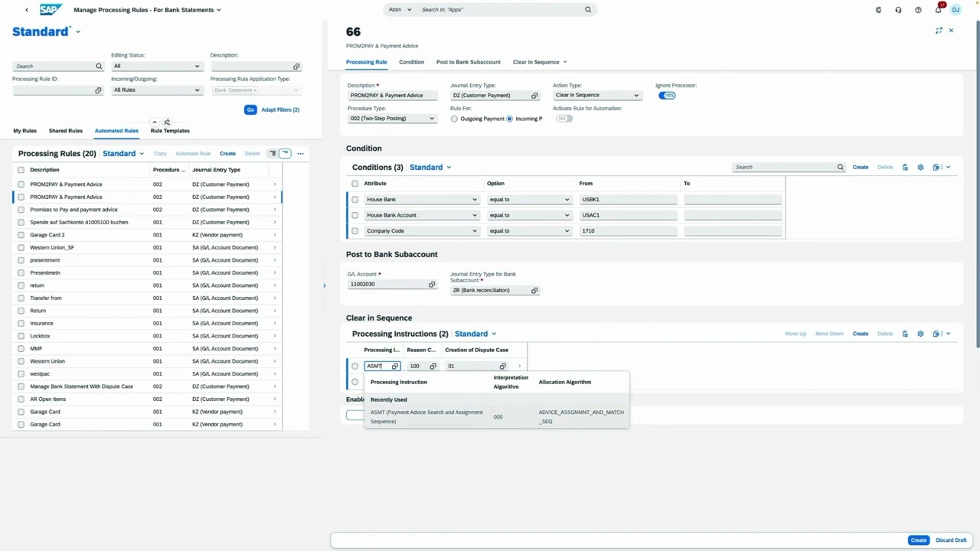Screen dimensions: 980x551
Task: Open value help for Reason Code 100
Action: (x=433, y=367)
